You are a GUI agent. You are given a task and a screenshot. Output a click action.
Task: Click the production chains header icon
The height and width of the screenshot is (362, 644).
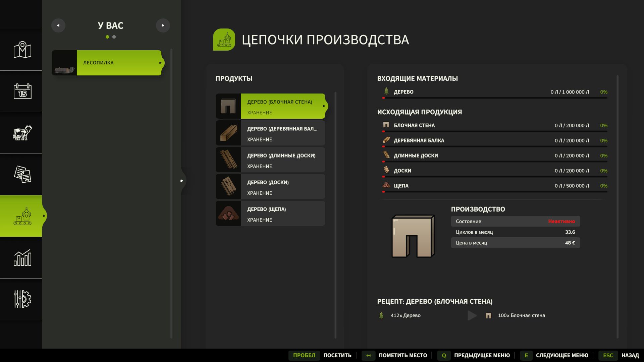[x=224, y=40]
